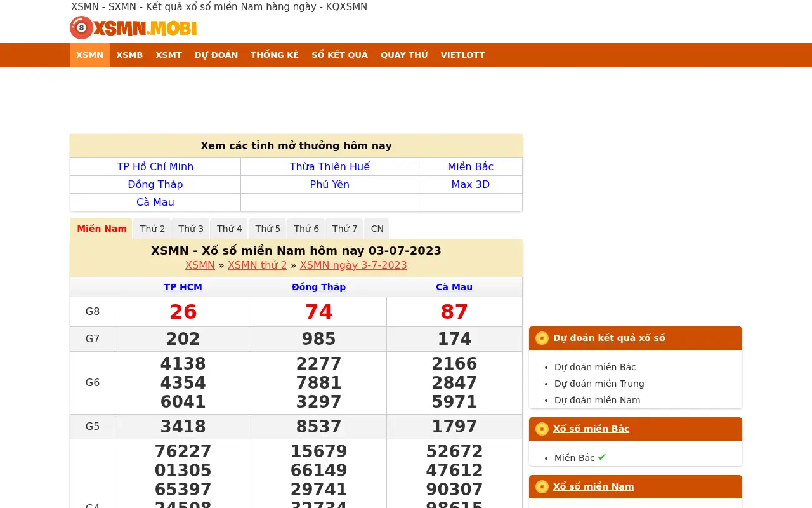This screenshot has height=508, width=812.
Task: Click the XSMN thứ 2 breadcrumb link
Action: [x=258, y=265]
